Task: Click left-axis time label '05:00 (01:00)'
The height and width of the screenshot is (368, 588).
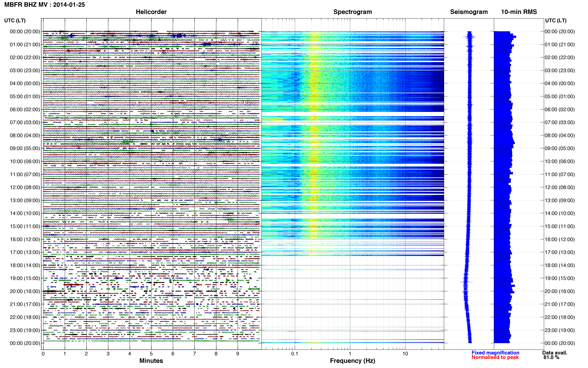Action: click(x=25, y=96)
